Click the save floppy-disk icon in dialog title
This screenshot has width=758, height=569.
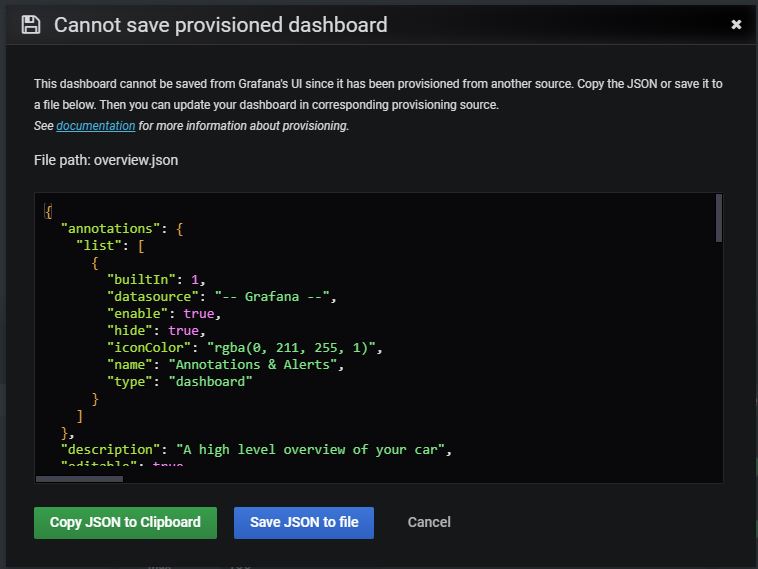coord(31,25)
